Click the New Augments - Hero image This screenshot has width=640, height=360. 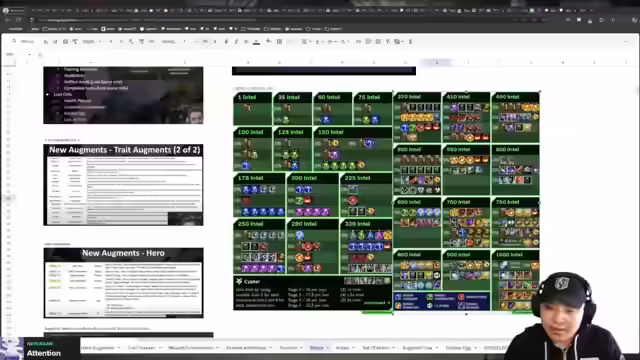tap(123, 283)
